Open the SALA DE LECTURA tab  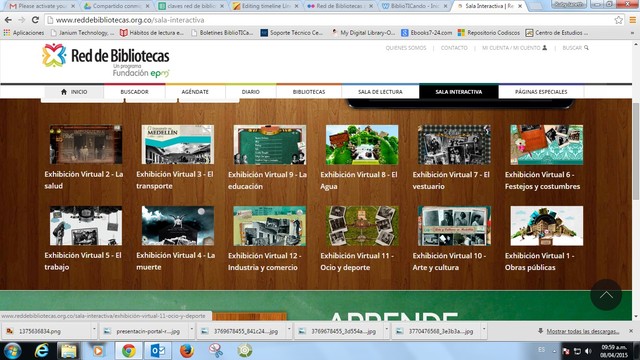point(380,92)
